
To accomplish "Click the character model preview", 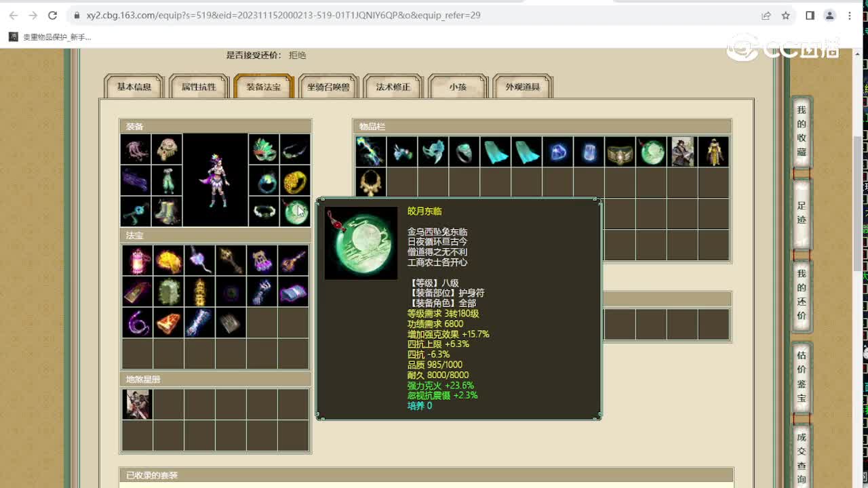I will [215, 180].
